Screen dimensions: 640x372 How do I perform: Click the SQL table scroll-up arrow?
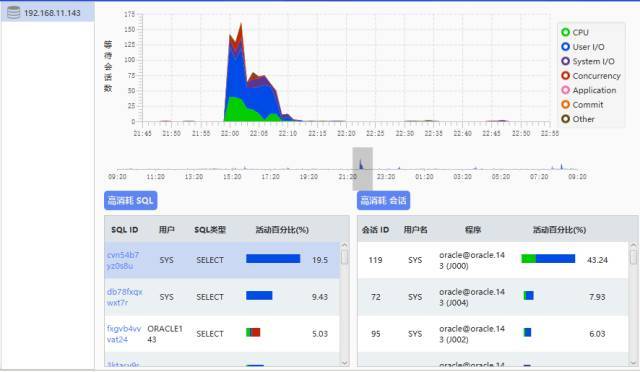(x=344, y=245)
